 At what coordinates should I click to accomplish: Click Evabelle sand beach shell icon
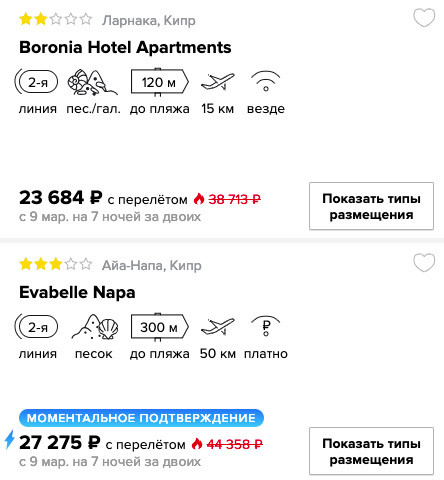point(95,327)
